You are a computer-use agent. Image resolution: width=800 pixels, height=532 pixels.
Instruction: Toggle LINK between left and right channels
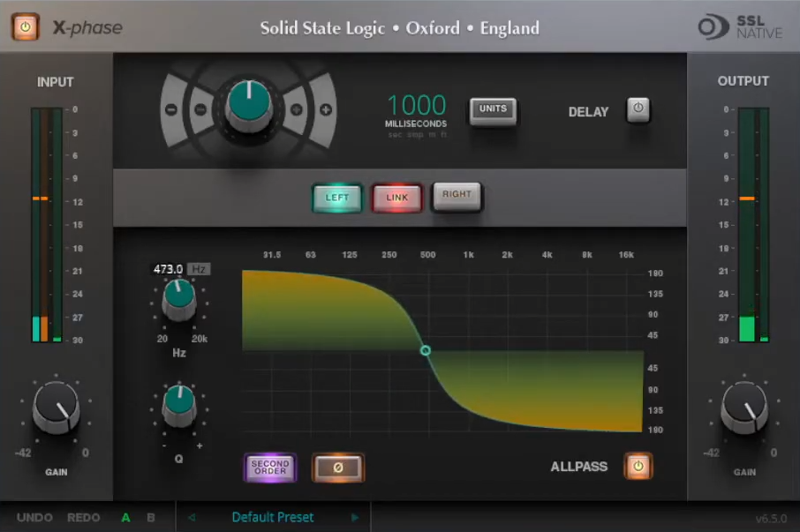[x=396, y=198]
